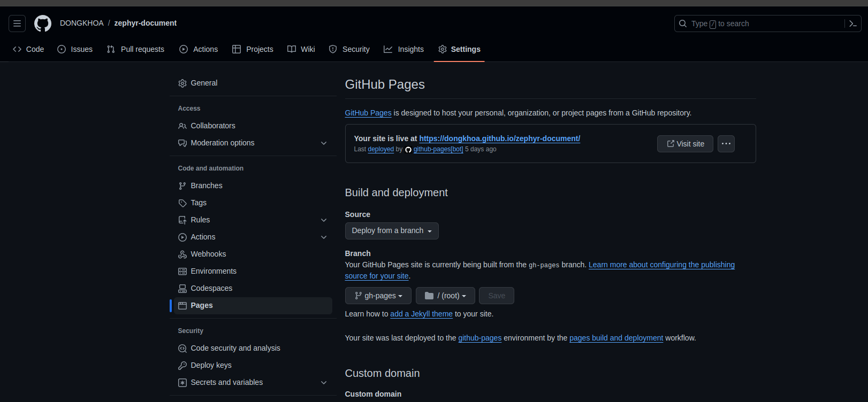Click the Code security shield-search icon
Viewport: 868px width, 402px height.
(182, 349)
